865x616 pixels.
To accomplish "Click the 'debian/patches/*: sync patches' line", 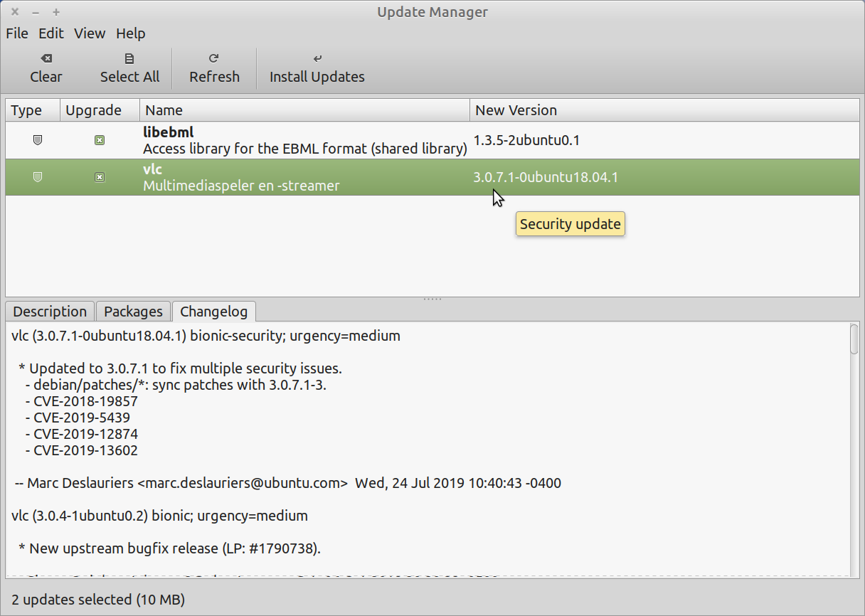I will point(176,385).
